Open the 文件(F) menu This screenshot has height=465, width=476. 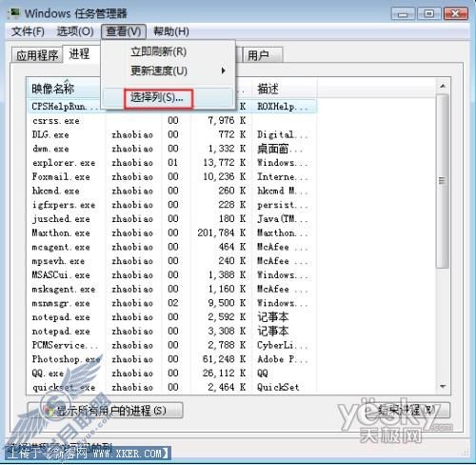click(x=28, y=31)
